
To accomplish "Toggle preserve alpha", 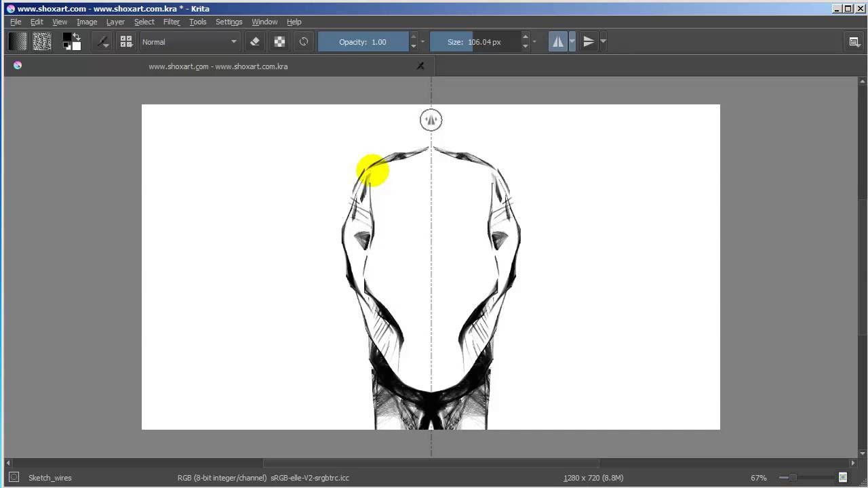I will [279, 42].
